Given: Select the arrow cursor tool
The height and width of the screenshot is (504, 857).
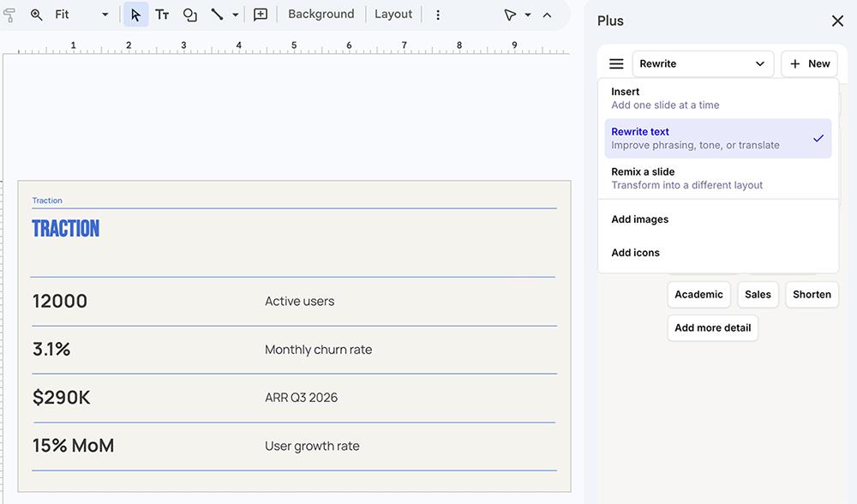Looking at the screenshot, I should coord(135,15).
